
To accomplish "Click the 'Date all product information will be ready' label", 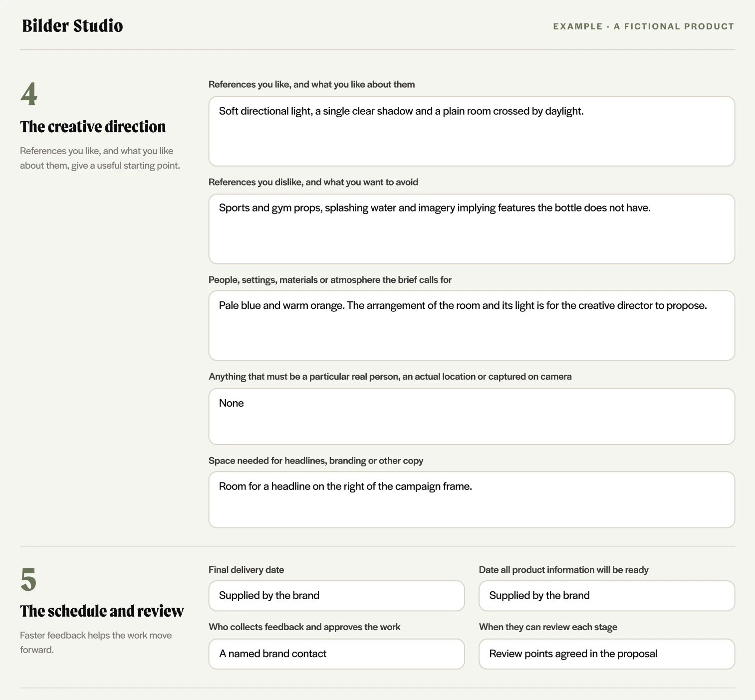I will tap(564, 570).
